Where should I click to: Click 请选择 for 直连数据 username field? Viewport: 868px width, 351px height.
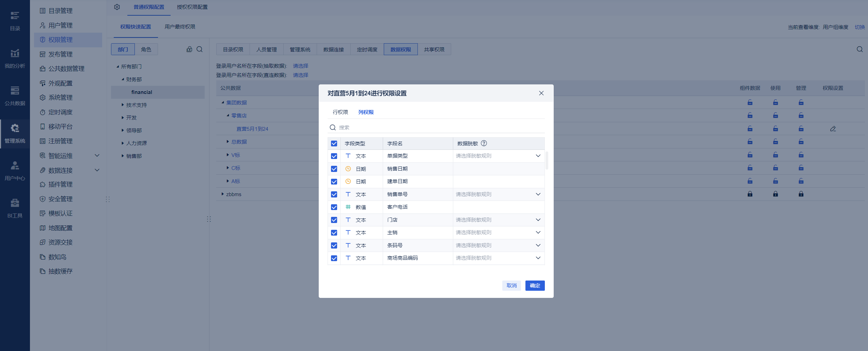click(x=300, y=75)
